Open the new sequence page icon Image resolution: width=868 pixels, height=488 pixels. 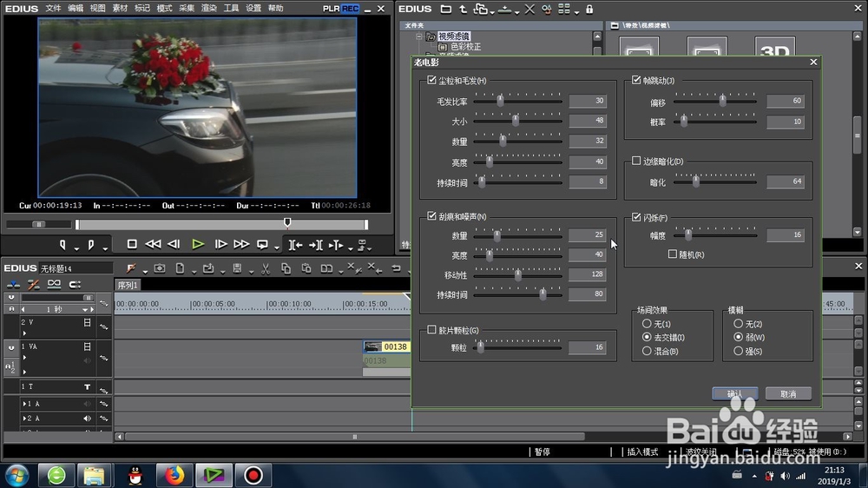pyautogui.click(x=180, y=268)
